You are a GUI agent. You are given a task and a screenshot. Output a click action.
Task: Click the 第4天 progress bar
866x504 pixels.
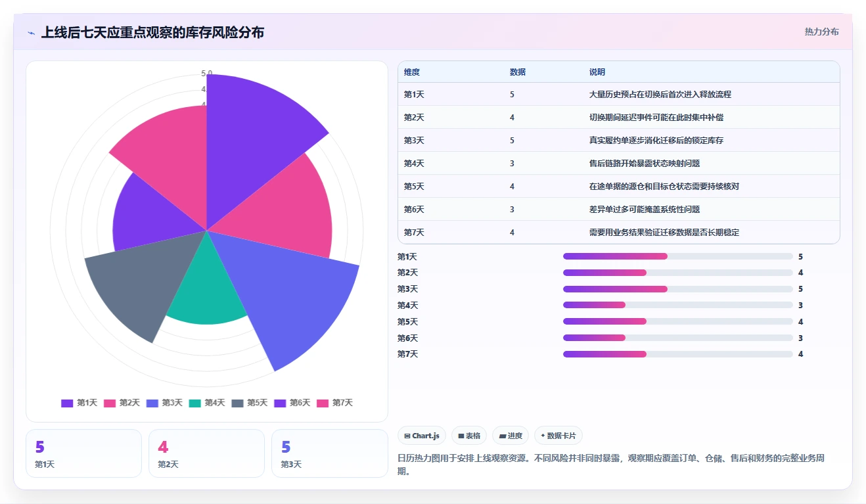tap(678, 305)
